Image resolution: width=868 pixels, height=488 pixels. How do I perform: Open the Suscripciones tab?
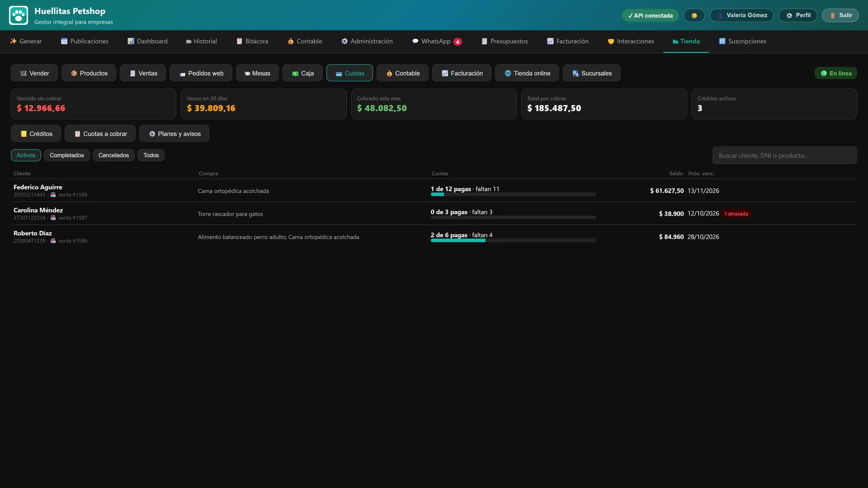coord(742,41)
